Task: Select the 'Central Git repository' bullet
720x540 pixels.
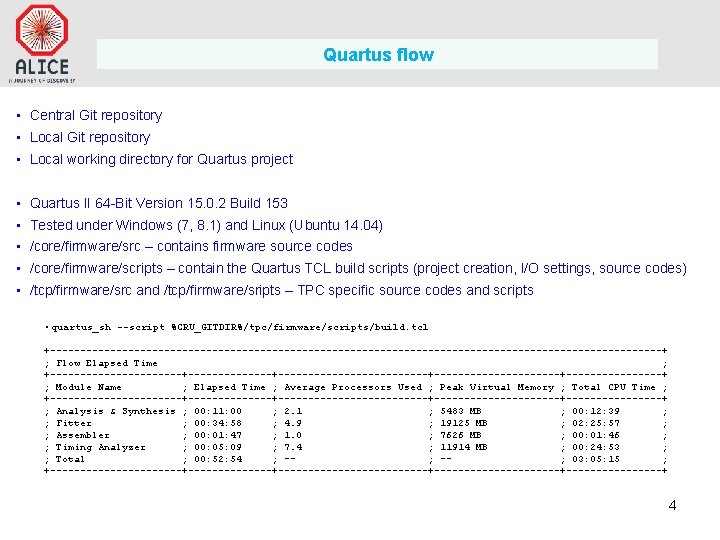Action: click(x=96, y=115)
